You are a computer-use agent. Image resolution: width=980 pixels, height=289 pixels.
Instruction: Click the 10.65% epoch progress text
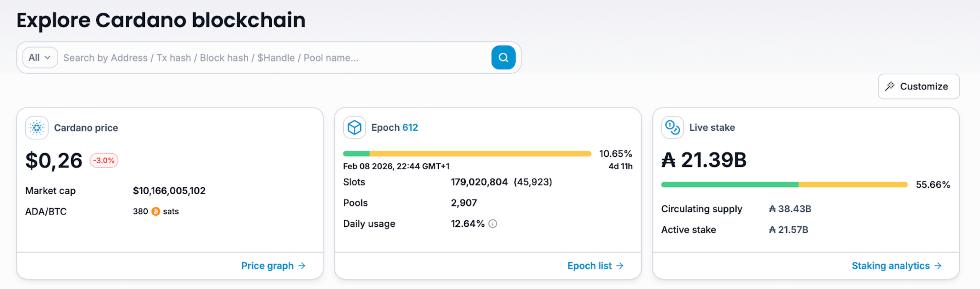coord(616,154)
